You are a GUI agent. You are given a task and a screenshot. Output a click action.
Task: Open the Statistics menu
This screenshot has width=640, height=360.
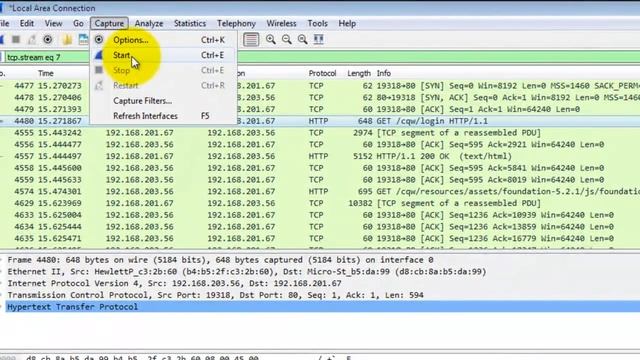[x=190, y=23]
